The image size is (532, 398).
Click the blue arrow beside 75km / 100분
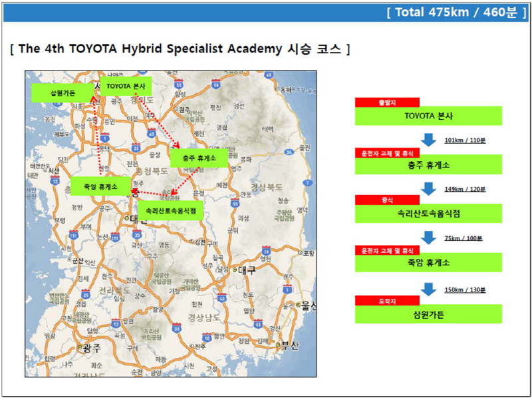[428, 238]
